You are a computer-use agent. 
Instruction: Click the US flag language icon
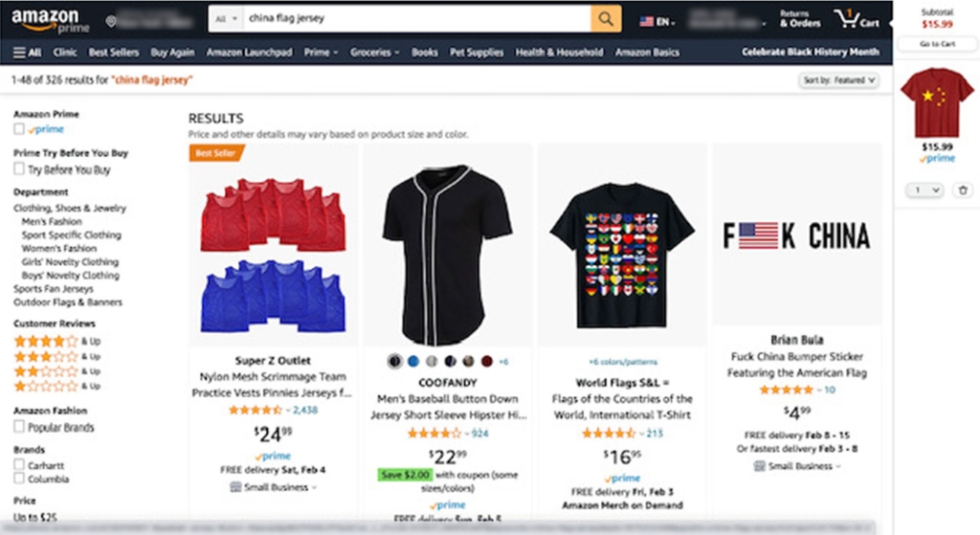(646, 22)
